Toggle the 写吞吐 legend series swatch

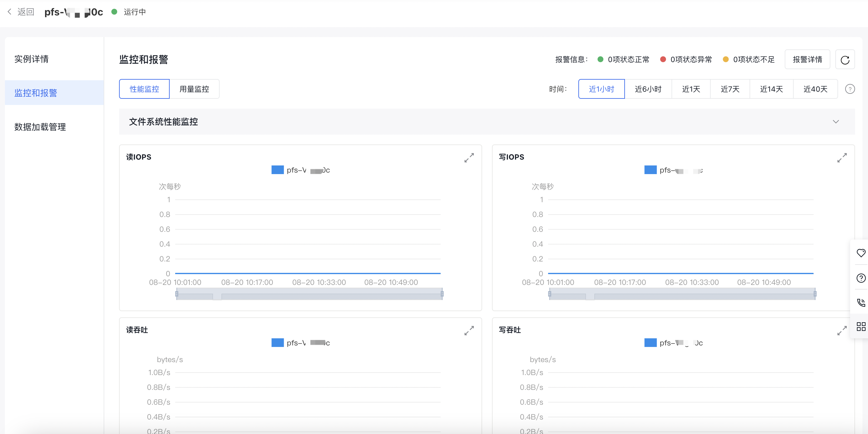pyautogui.click(x=650, y=343)
